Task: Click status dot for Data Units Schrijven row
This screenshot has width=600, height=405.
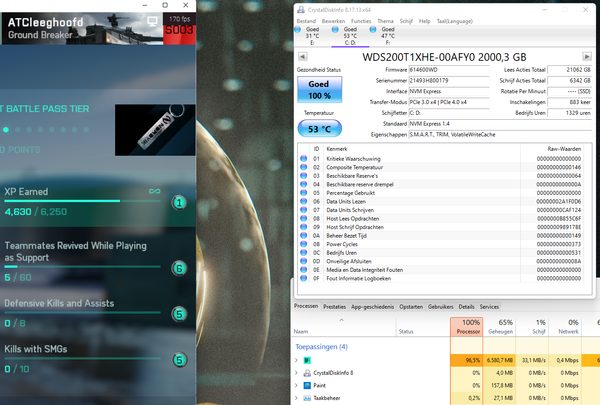Action: coord(303,210)
